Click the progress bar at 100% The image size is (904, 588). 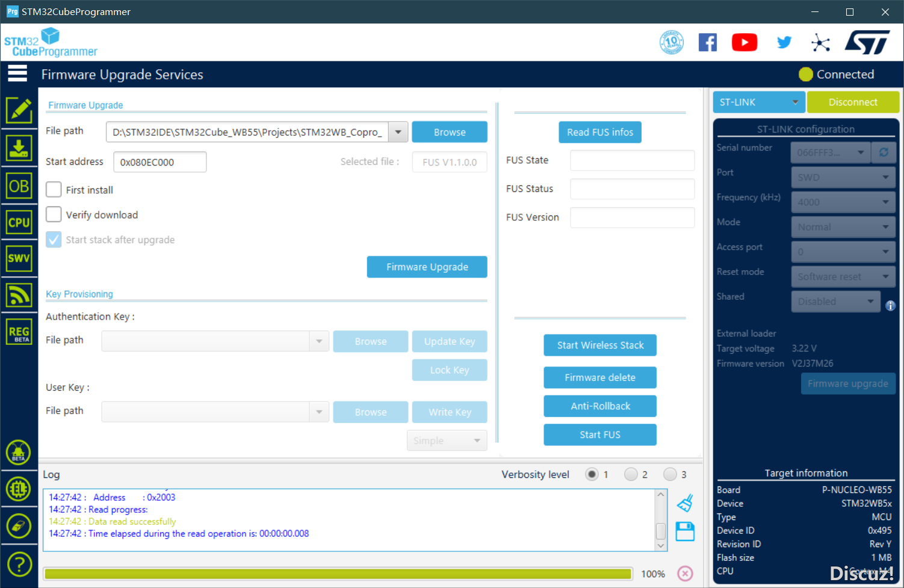(338, 574)
